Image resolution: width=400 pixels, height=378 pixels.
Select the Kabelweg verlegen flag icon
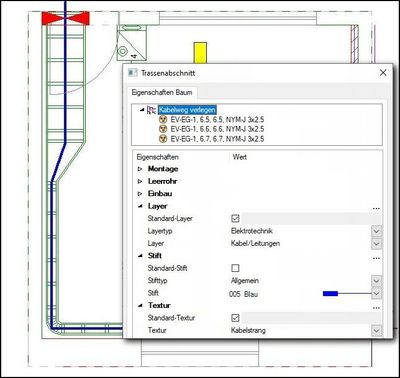(152, 110)
